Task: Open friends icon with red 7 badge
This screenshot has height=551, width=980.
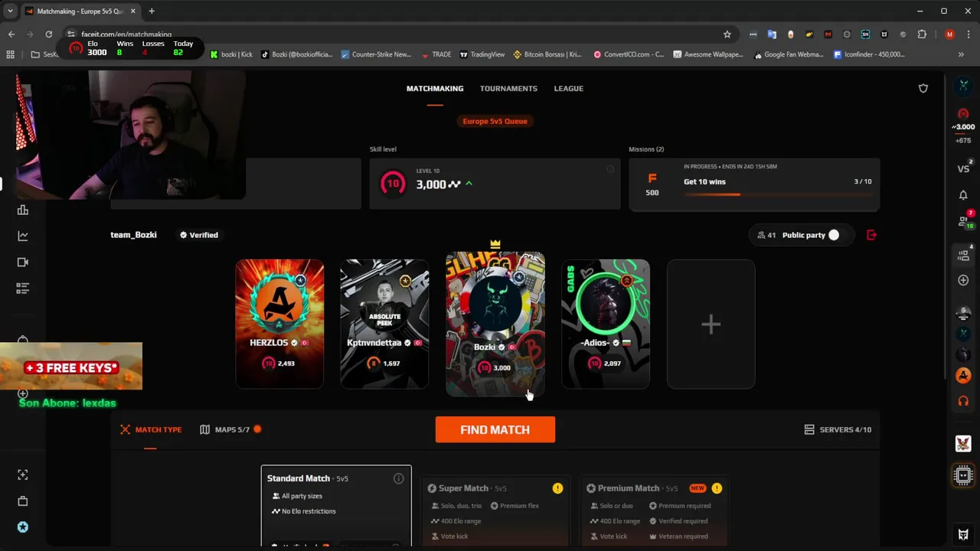Action: pos(964,221)
